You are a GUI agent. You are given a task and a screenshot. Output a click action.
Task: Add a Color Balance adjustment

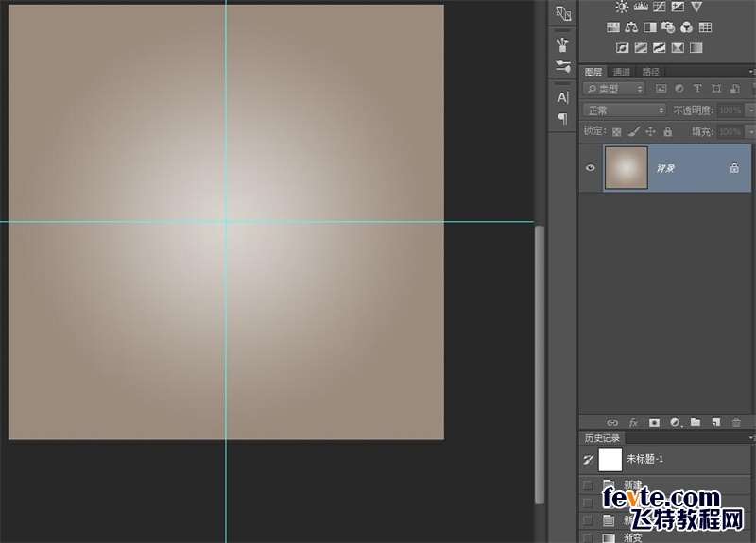(631, 27)
